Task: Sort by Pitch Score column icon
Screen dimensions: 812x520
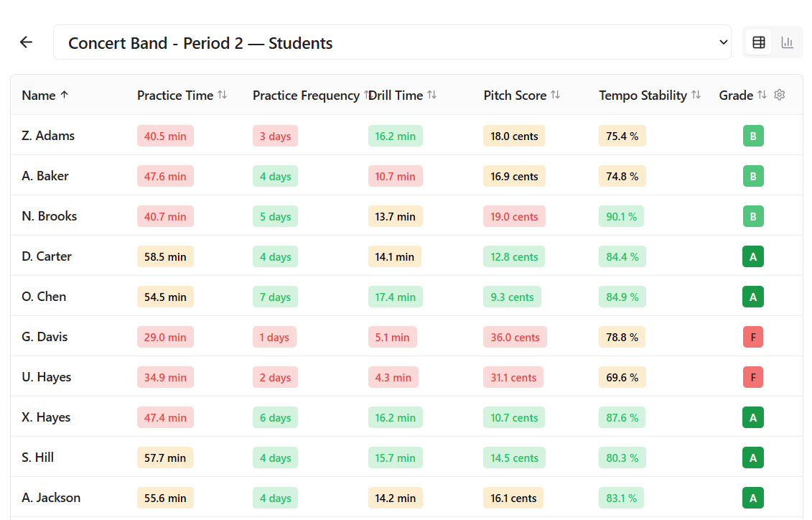Action: click(556, 95)
